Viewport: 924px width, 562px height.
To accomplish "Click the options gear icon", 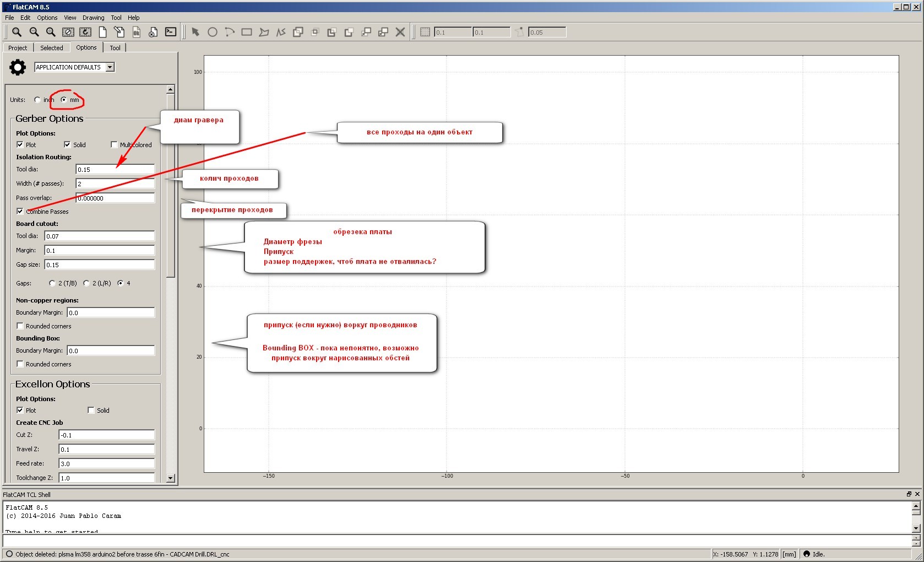I will tap(18, 67).
